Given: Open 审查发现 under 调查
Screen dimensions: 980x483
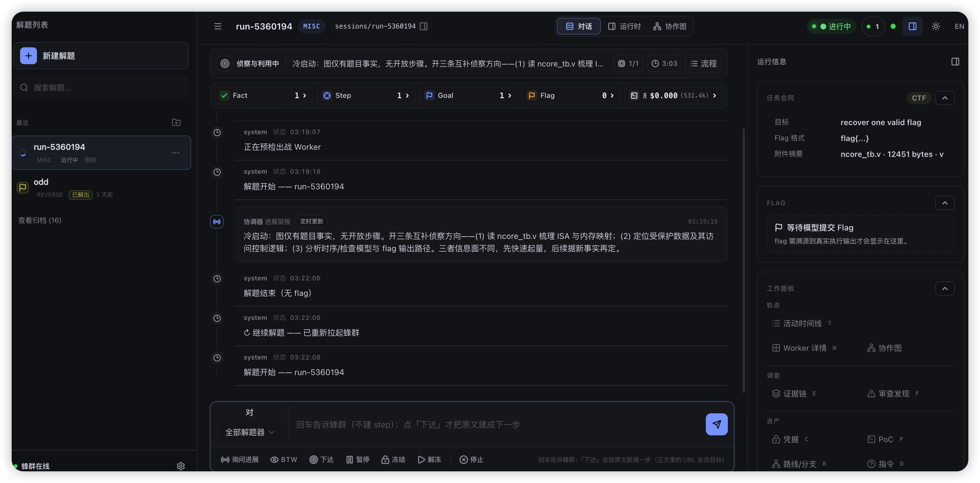Looking at the screenshot, I should [x=893, y=394].
